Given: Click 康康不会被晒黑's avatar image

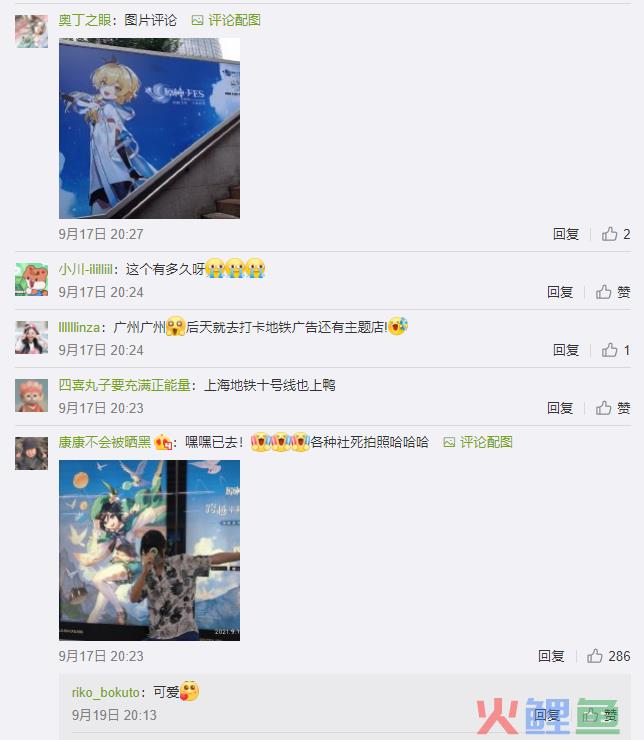Looking at the screenshot, I should pyautogui.click(x=32, y=454).
